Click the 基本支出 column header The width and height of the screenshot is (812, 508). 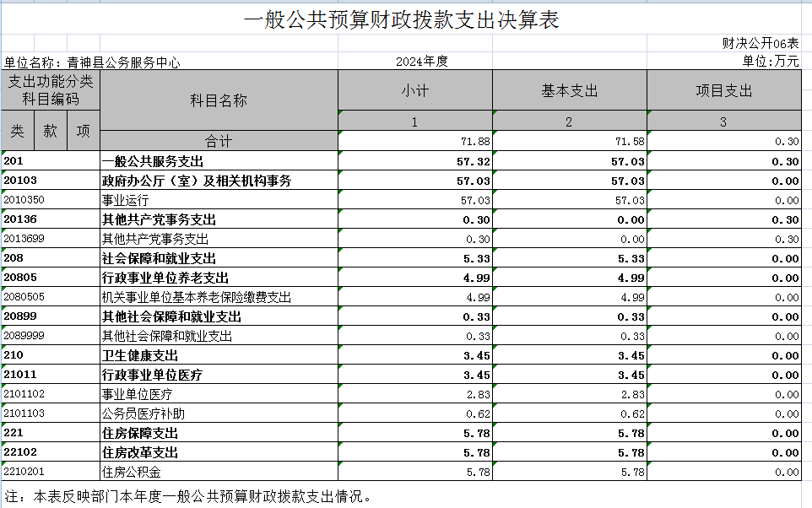569,91
